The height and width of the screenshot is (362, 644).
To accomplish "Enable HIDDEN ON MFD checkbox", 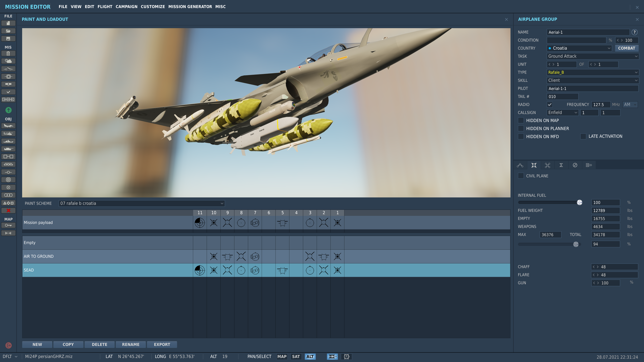I will coord(521,136).
